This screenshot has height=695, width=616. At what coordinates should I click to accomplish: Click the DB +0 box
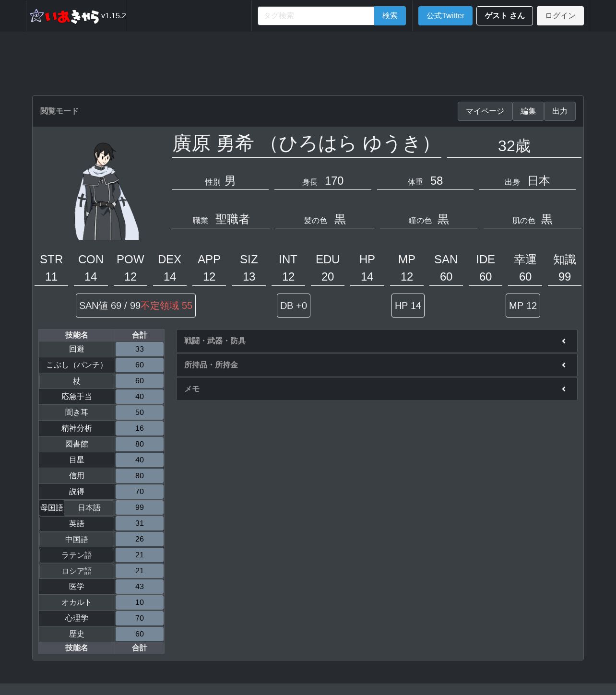coord(294,306)
